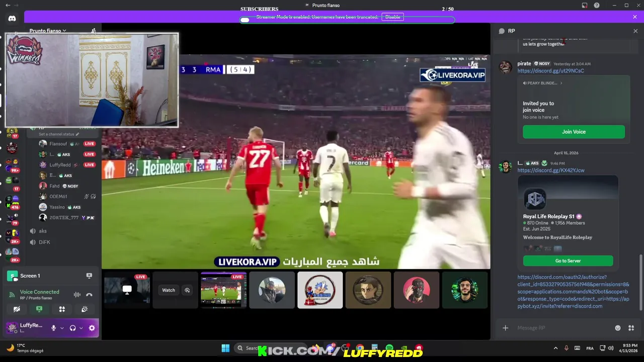Open User Settings gear
Viewport: 644px width, 362px height.
point(92,328)
